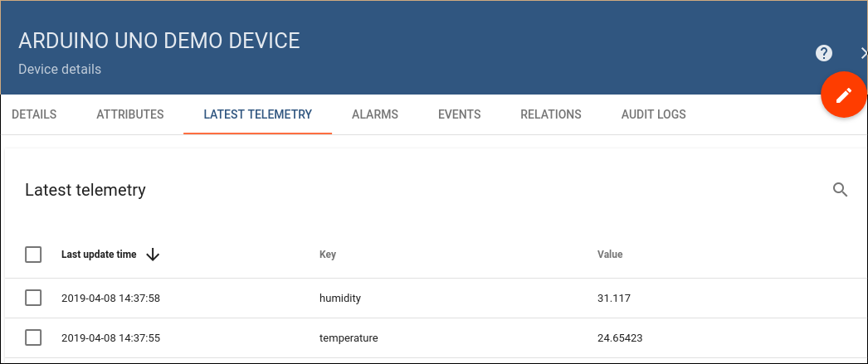Screen dimensions: 868x364
Task: Open the Events tab
Action: pyautogui.click(x=460, y=114)
